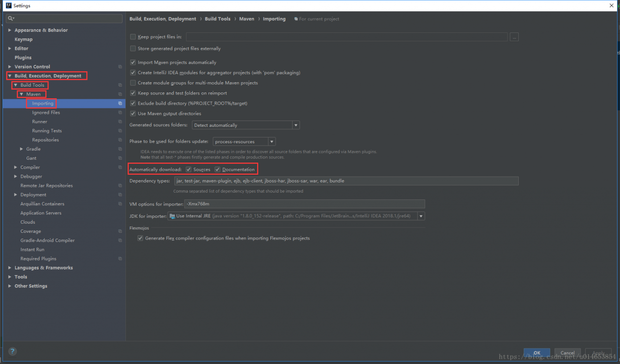This screenshot has width=620, height=364.
Task: Click the project-level icon on the Coverage row
Action: tap(120, 231)
